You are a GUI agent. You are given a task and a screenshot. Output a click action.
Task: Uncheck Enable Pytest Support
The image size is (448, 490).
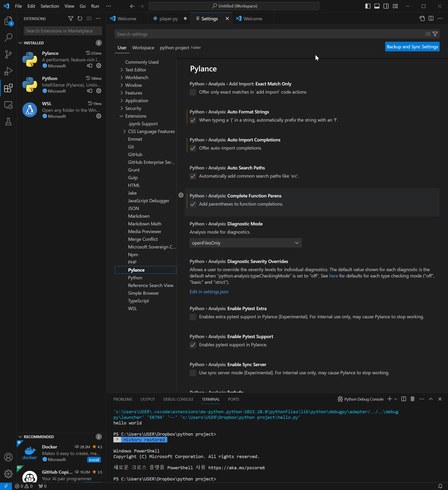pos(193,345)
